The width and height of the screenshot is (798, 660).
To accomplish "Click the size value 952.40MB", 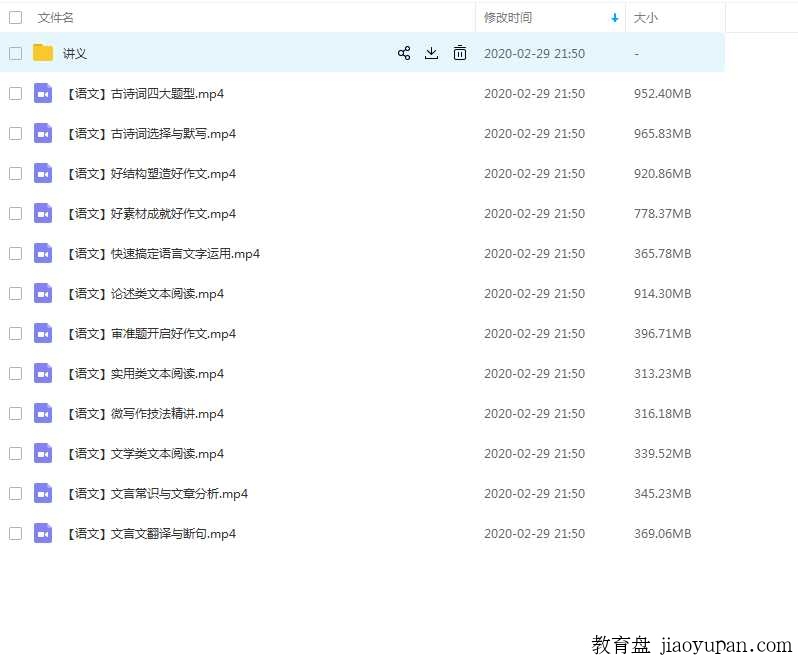I will (x=662, y=94).
